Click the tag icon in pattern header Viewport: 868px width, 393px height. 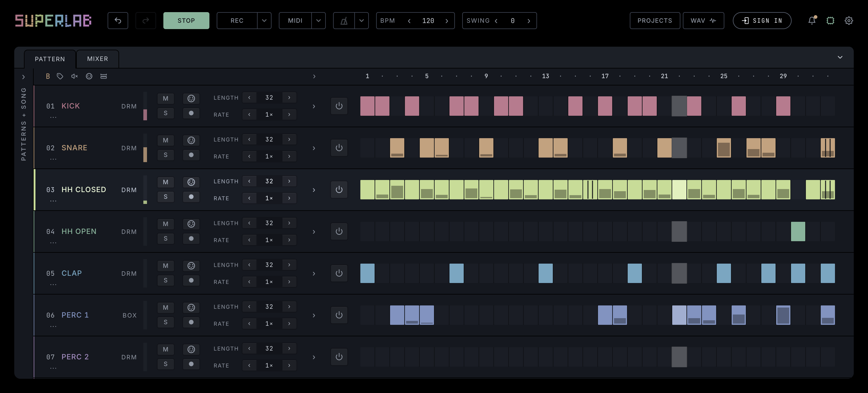tap(60, 76)
